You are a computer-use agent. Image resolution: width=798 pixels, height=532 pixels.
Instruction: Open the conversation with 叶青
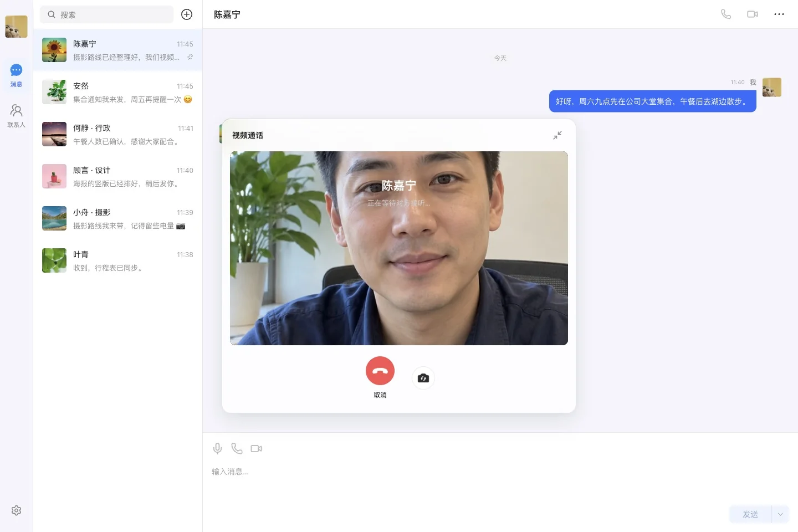tap(117, 260)
